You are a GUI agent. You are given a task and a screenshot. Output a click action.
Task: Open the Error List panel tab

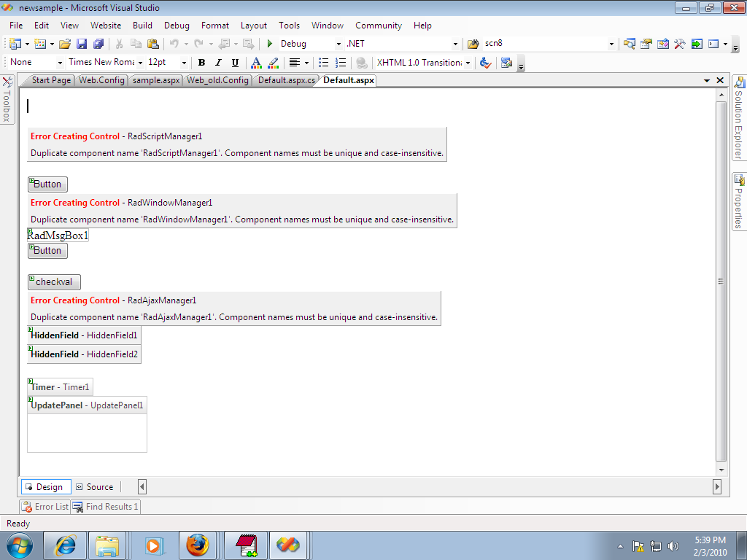[x=46, y=507]
